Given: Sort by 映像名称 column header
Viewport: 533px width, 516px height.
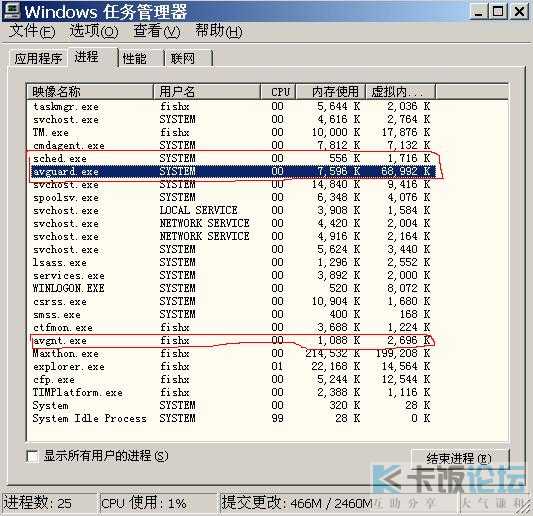Looking at the screenshot, I should 90,91.
